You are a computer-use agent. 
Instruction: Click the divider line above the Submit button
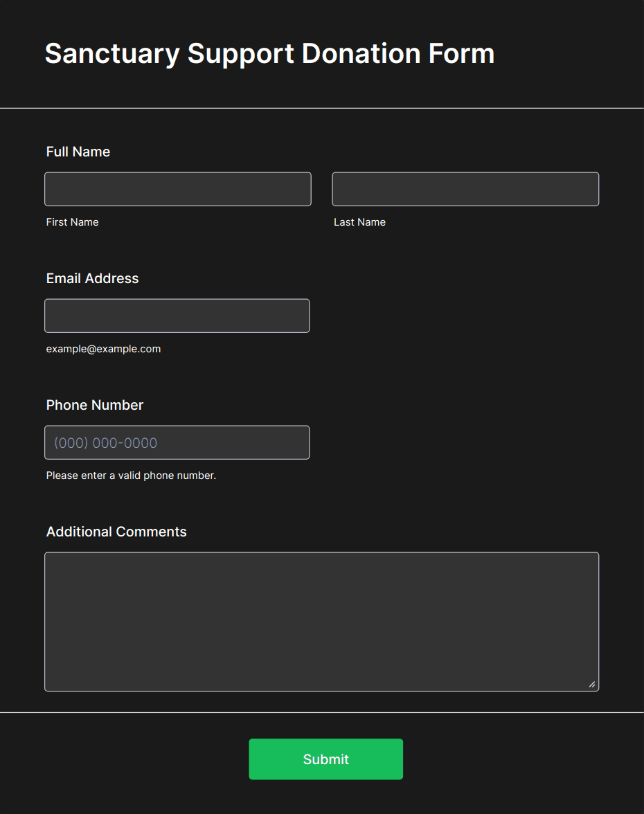[x=322, y=712]
